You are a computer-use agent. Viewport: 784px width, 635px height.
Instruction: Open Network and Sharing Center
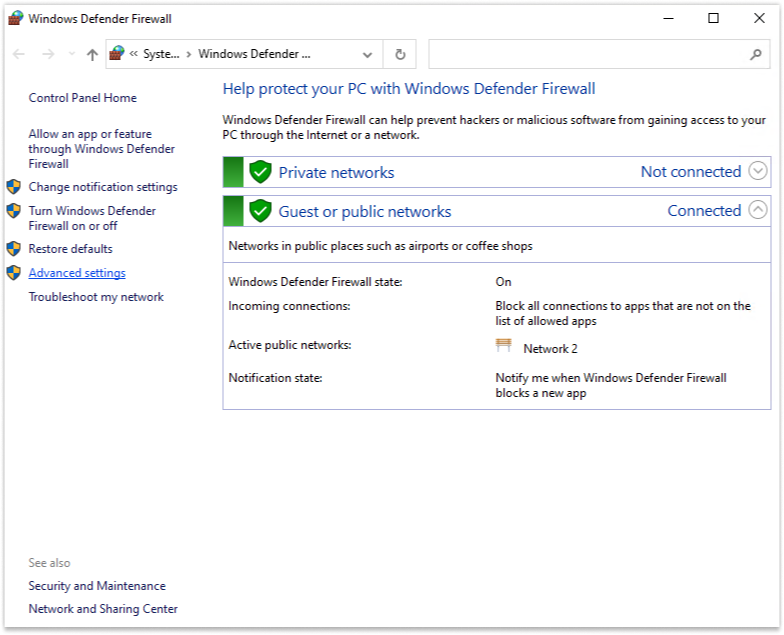click(x=103, y=608)
